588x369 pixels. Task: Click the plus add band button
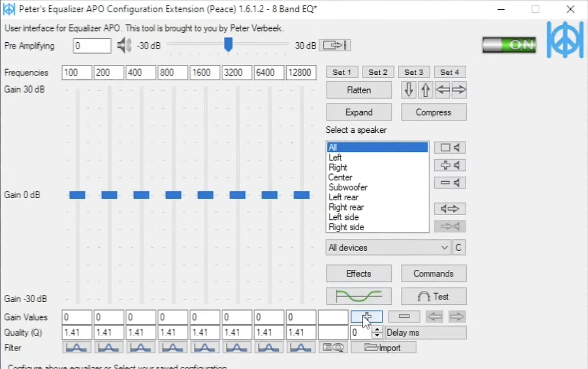pos(367,317)
